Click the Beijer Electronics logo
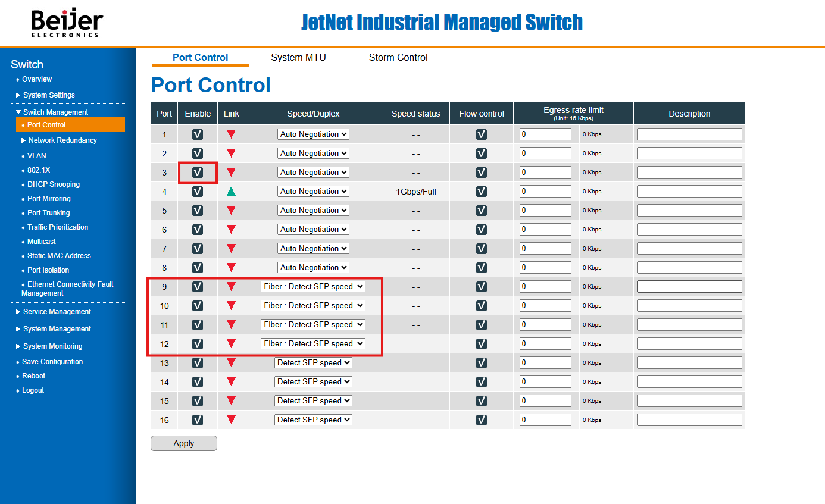This screenshot has height=504, width=825. click(x=67, y=23)
